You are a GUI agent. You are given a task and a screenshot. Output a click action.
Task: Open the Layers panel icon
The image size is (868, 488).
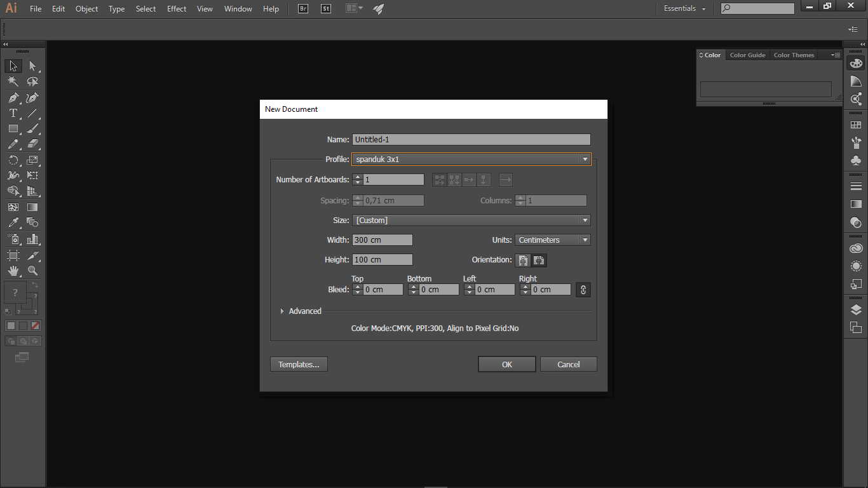[x=856, y=310]
